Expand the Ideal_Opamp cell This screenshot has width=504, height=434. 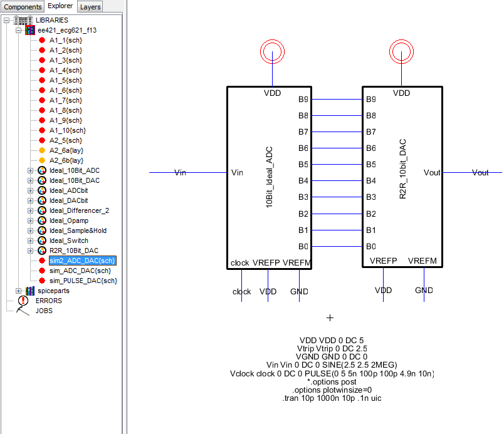pos(30,220)
